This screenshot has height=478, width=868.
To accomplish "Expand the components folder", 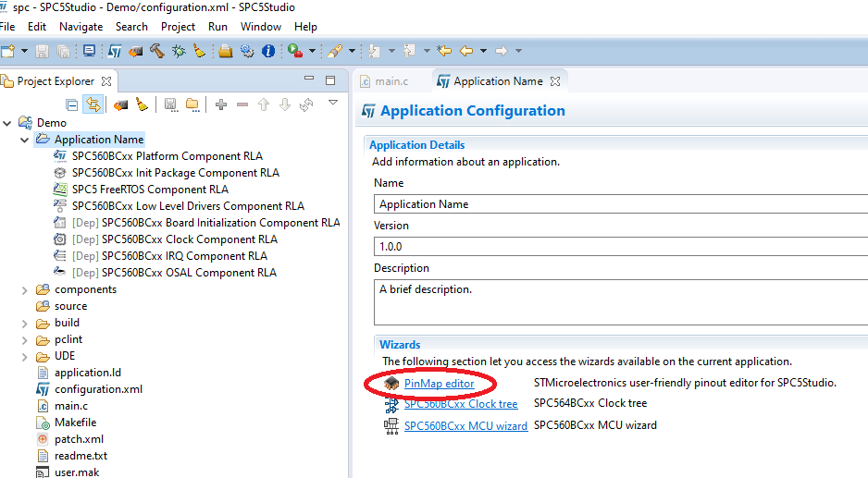I will 24,290.
